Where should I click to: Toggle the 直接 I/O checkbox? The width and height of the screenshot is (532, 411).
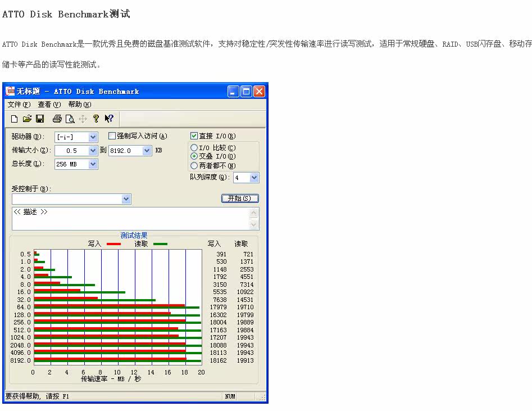coord(194,136)
